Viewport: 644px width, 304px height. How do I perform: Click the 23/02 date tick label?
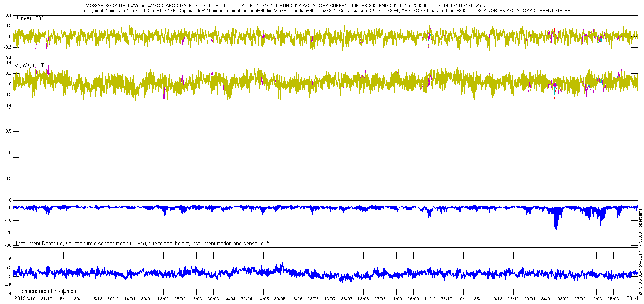pyautogui.click(x=580, y=299)
